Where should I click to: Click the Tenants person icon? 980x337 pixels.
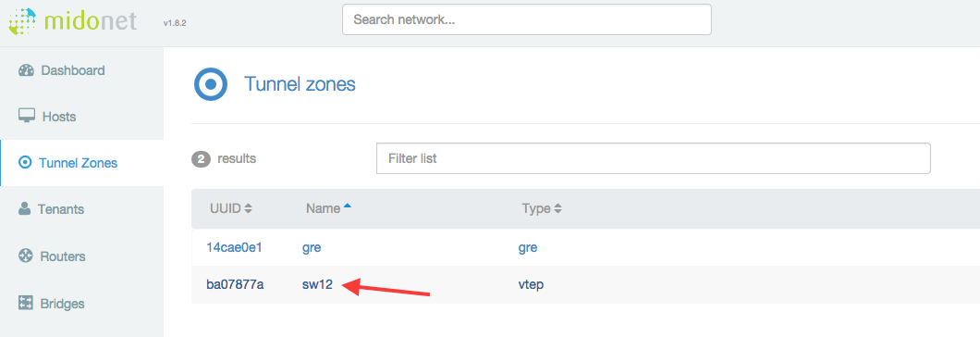[25, 208]
